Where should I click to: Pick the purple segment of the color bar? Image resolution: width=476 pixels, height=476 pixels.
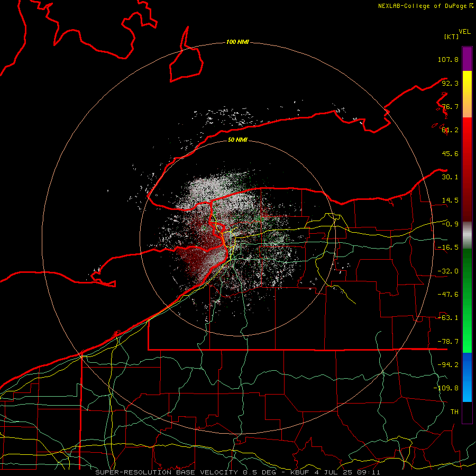pos(467,59)
